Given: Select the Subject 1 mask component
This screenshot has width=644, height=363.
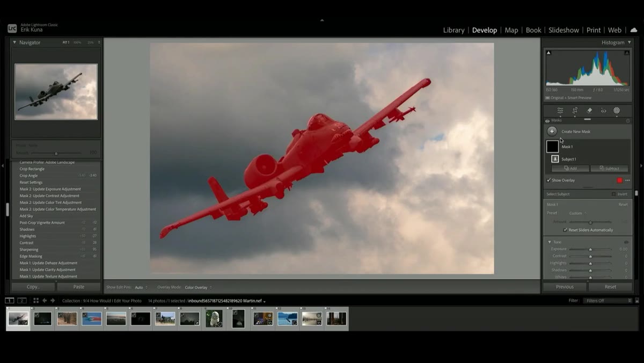Looking at the screenshot, I should (x=555, y=159).
